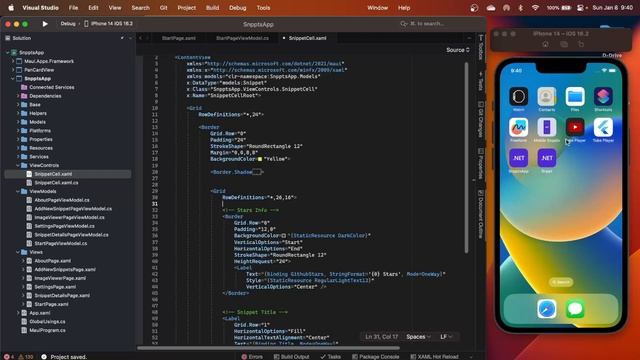Collapse the Views folder

[18, 252]
